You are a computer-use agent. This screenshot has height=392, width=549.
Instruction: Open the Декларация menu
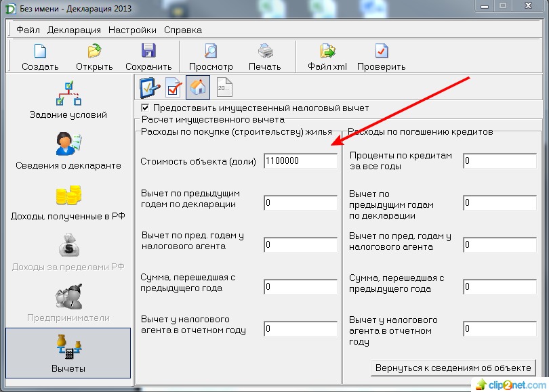74,30
